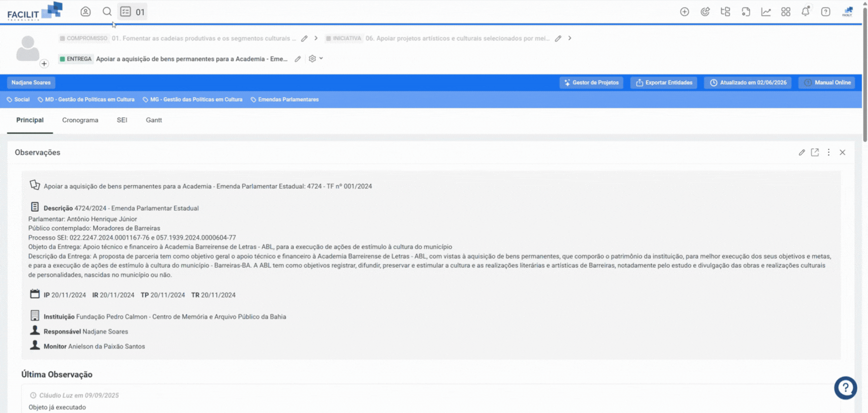The width and height of the screenshot is (868, 413).
Task: Open Manual Online
Action: 826,83
